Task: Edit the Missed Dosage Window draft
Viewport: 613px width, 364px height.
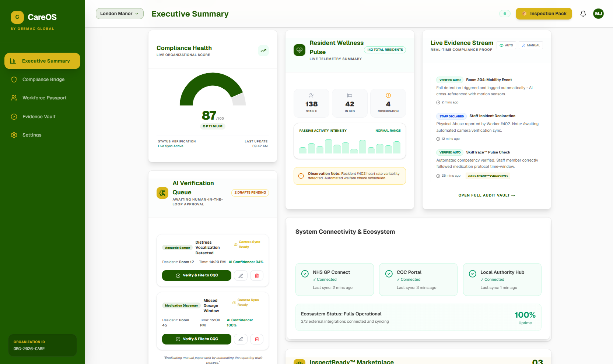Action: click(x=241, y=339)
